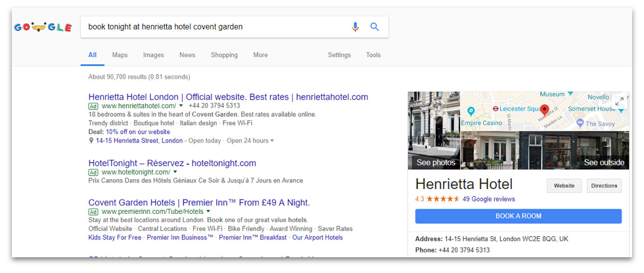Click the Ad badge of the premierinn.com result

pyautogui.click(x=93, y=211)
